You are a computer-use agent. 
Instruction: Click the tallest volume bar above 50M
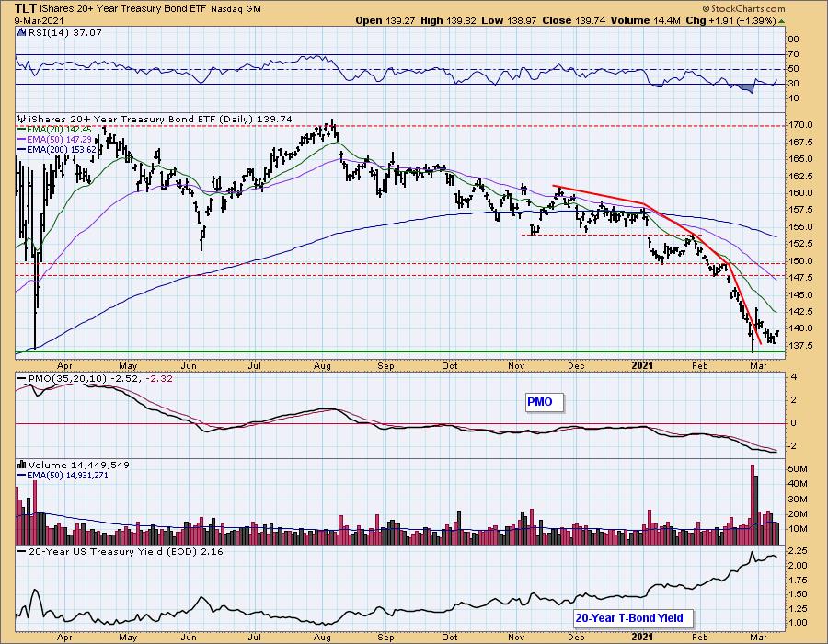(753, 505)
